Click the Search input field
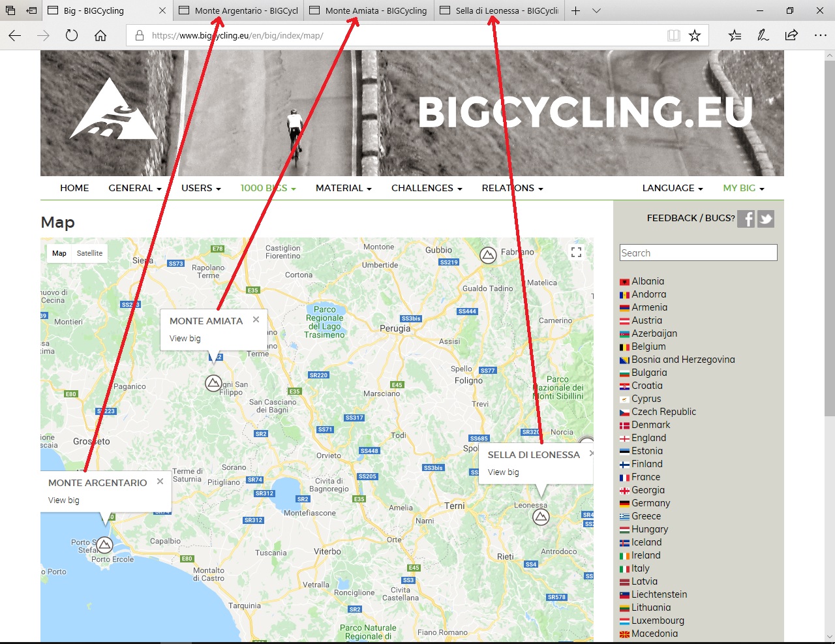Screen dimensions: 835x644 698,253
